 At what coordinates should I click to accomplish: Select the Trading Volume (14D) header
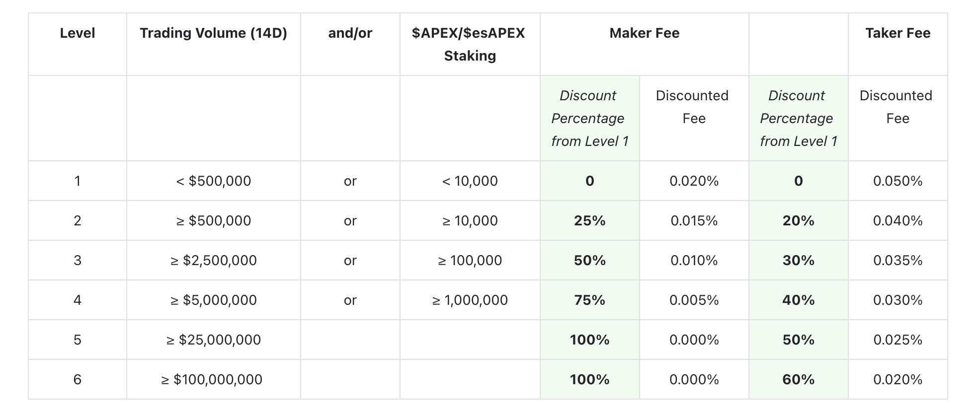pos(213,33)
